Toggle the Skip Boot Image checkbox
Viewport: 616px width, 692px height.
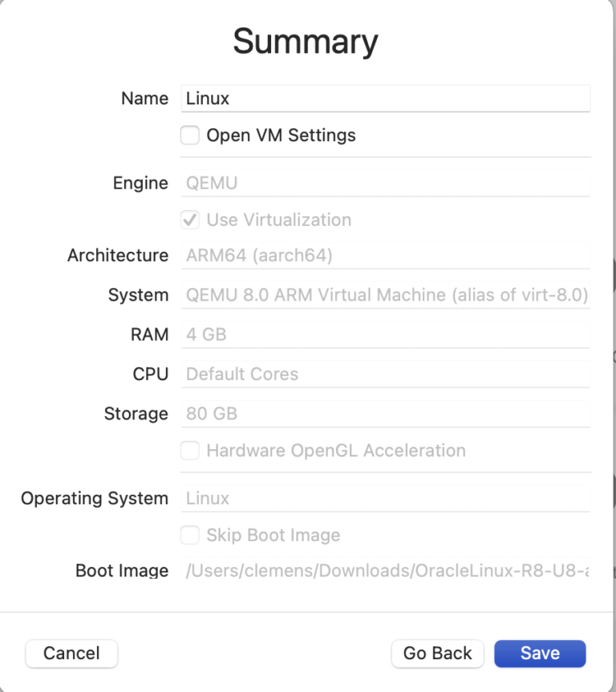click(190, 535)
